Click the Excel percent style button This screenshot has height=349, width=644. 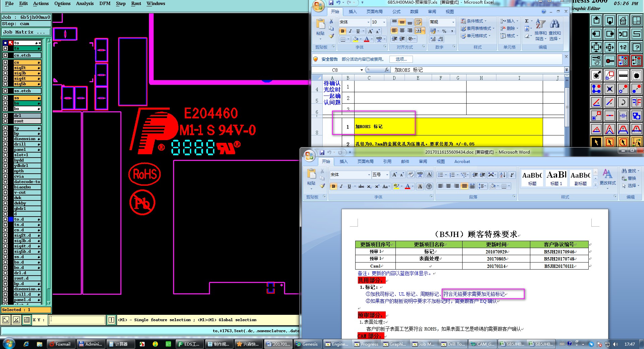pyautogui.click(x=444, y=31)
